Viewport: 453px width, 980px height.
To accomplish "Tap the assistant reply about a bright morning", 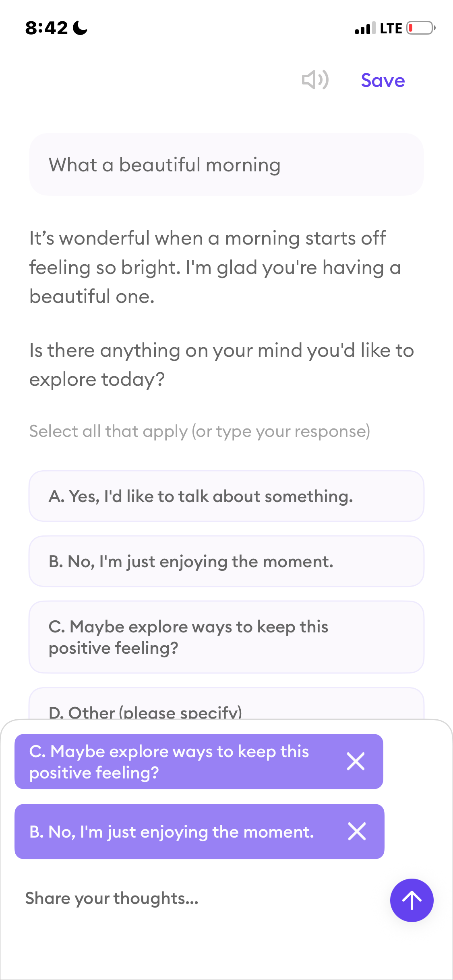I will 215,267.
